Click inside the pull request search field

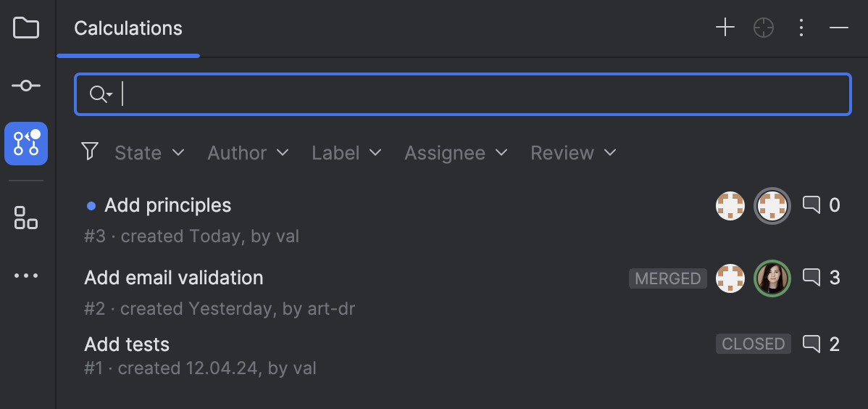coord(478,94)
